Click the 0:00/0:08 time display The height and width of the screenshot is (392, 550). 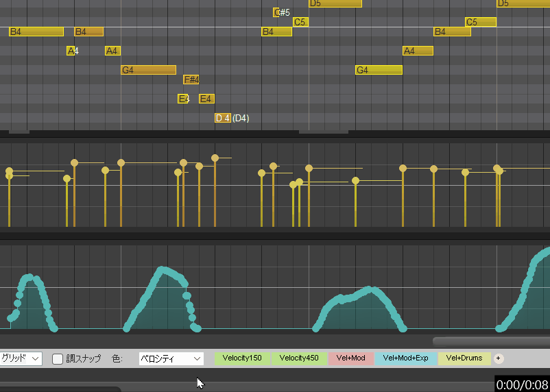[x=522, y=384]
